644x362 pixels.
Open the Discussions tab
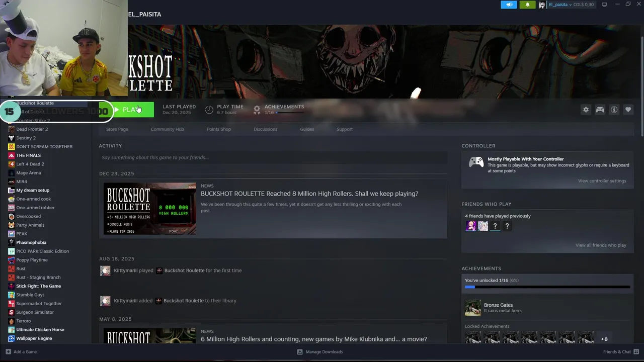[265, 129]
